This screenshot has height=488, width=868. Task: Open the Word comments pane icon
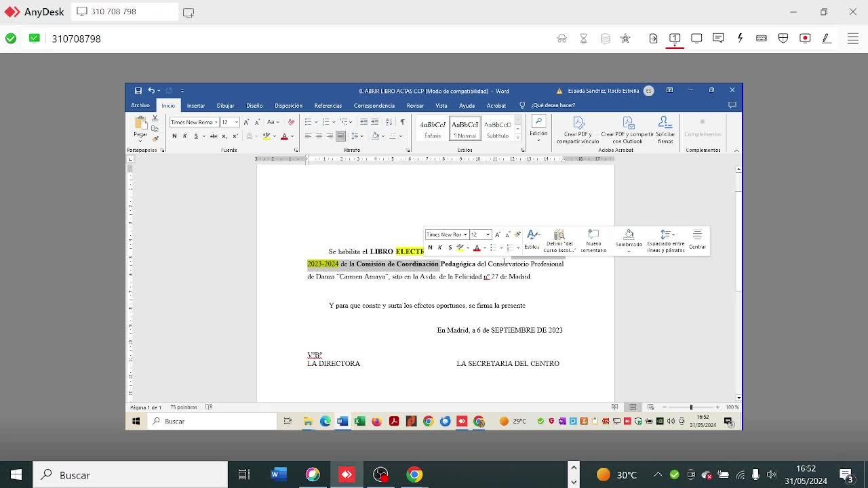[732, 105]
